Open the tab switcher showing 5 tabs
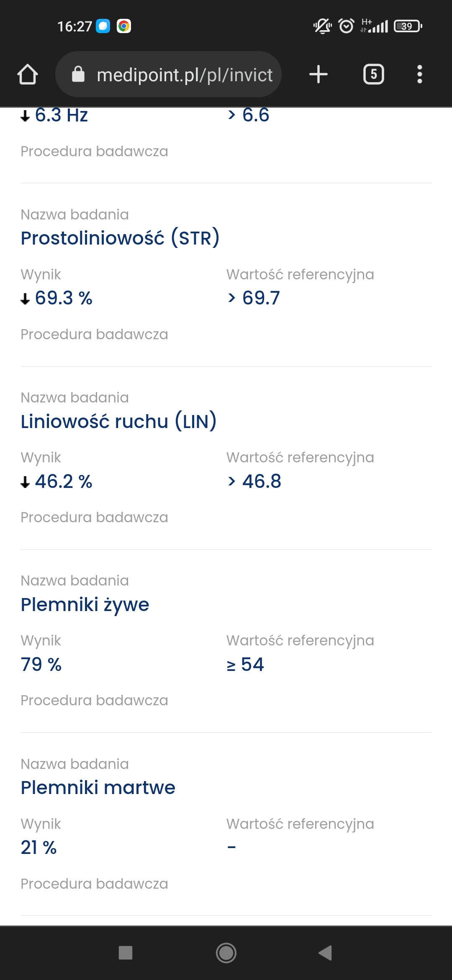 [373, 75]
